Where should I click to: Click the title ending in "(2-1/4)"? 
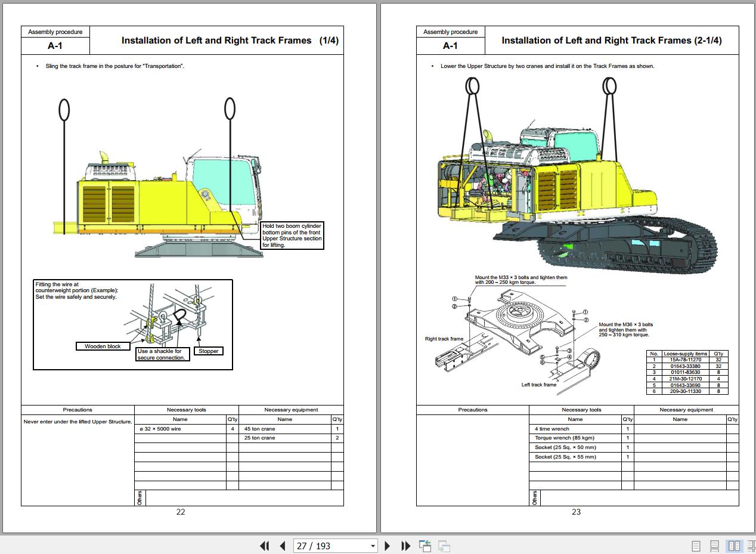pyautogui.click(x=612, y=41)
